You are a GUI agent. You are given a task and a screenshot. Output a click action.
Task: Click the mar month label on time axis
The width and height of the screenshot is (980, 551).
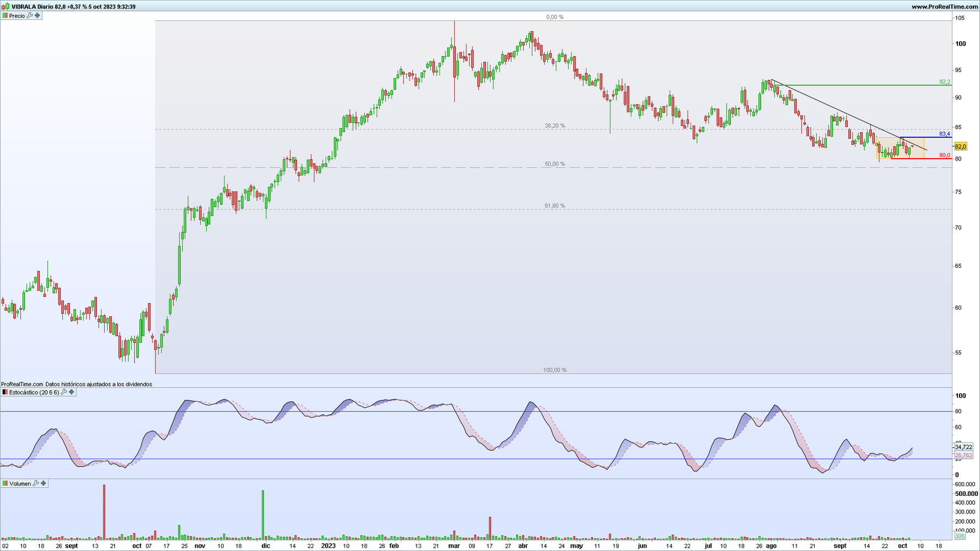[454, 546]
